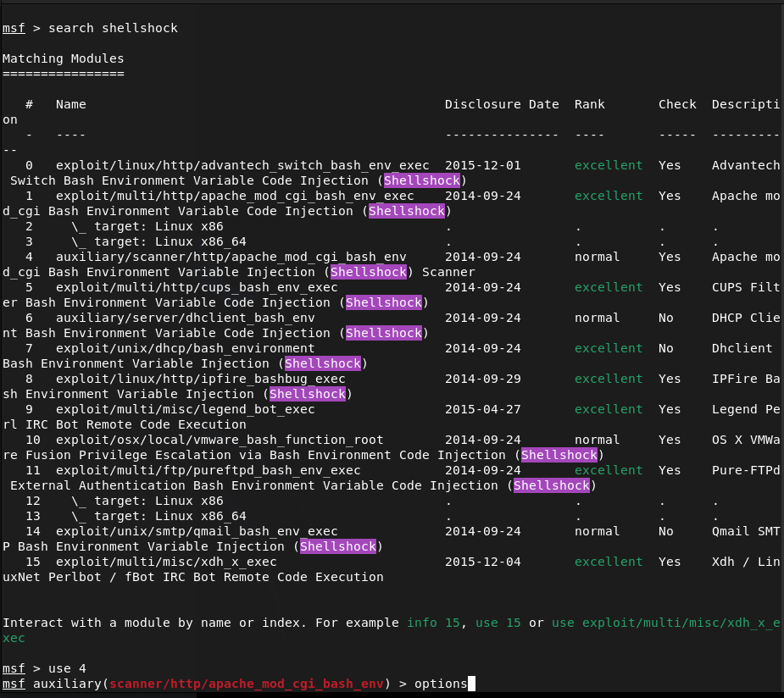
Task: Select the ipfire_bashbug_exec module path
Action: [200, 379]
